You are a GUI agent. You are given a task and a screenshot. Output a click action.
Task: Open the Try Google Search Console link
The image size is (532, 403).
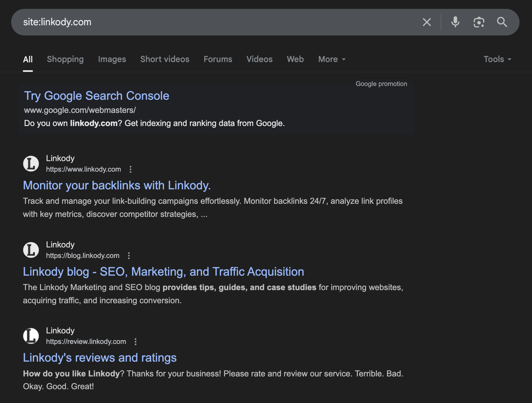97,96
